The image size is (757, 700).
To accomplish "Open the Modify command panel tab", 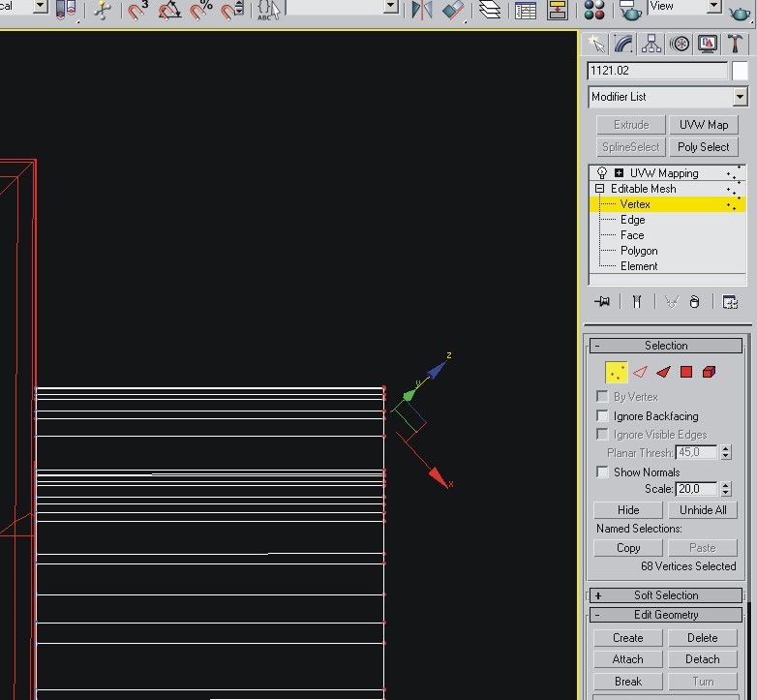I will (x=623, y=45).
